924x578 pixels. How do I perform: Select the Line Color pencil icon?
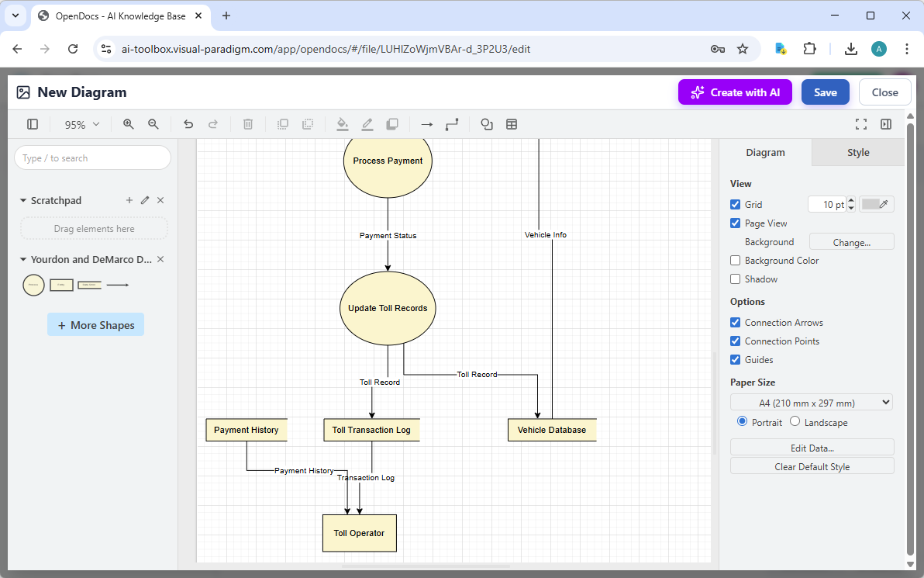[x=367, y=124]
